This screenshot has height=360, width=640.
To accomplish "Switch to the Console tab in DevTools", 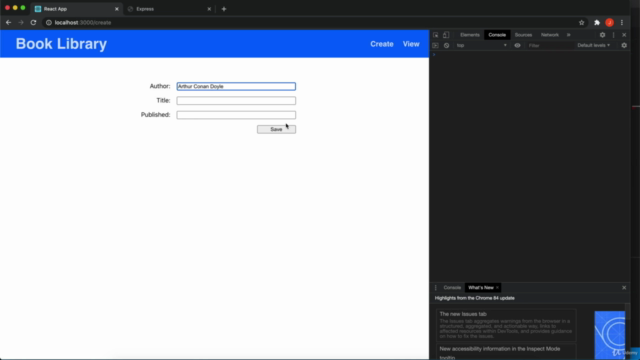I will click(497, 35).
